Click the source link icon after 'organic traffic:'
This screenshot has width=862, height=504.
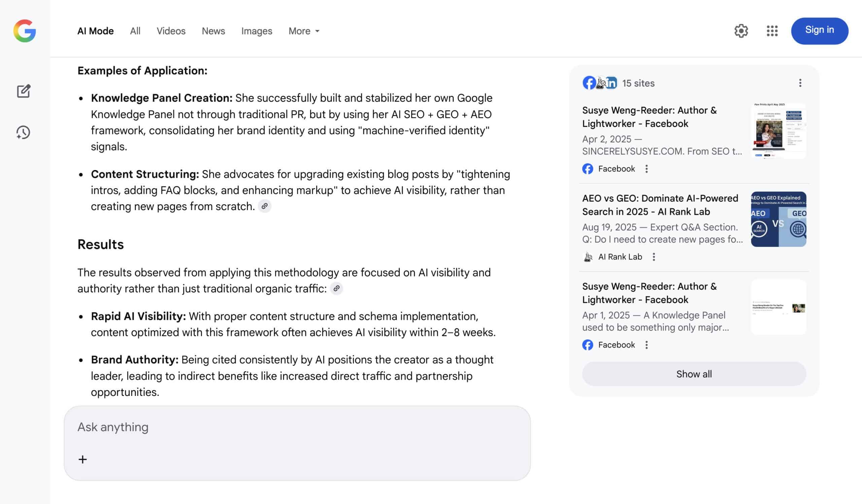point(337,289)
